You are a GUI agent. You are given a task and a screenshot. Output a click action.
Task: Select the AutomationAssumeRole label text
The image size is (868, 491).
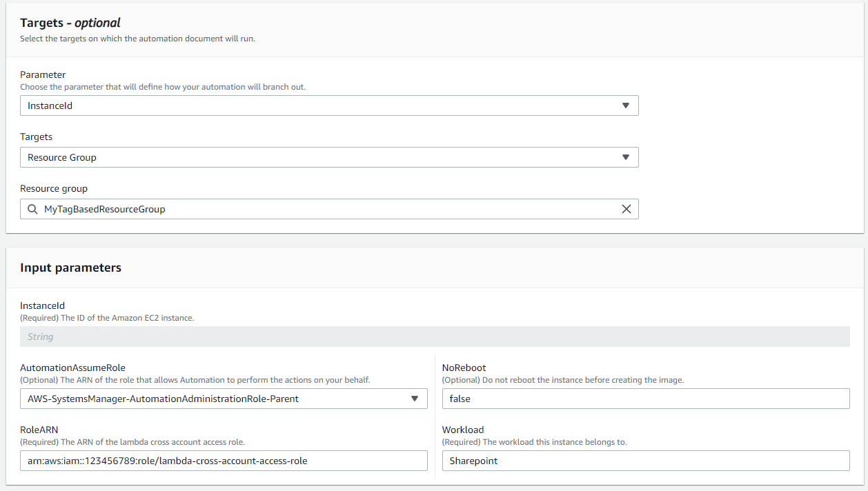pyautogui.click(x=72, y=368)
